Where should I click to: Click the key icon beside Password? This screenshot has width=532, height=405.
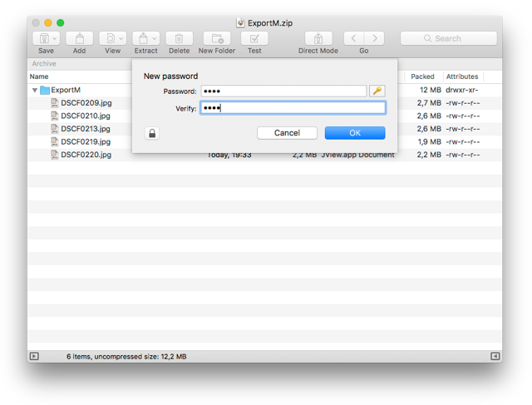click(377, 91)
